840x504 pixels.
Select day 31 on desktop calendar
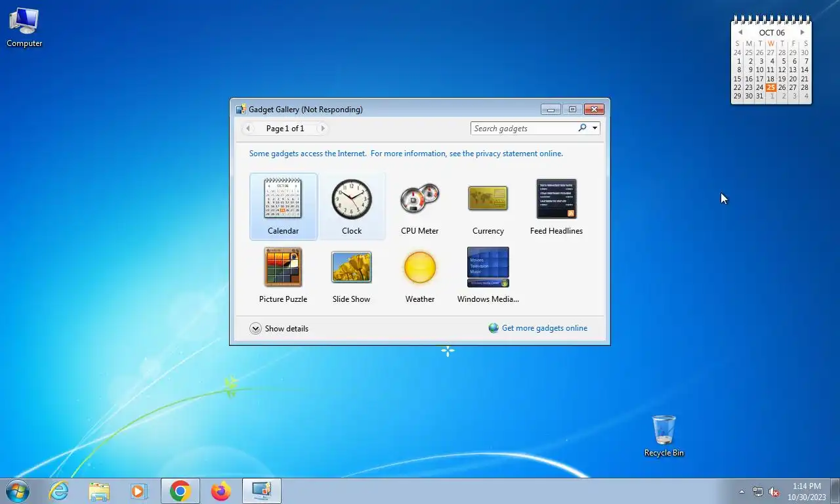click(760, 96)
